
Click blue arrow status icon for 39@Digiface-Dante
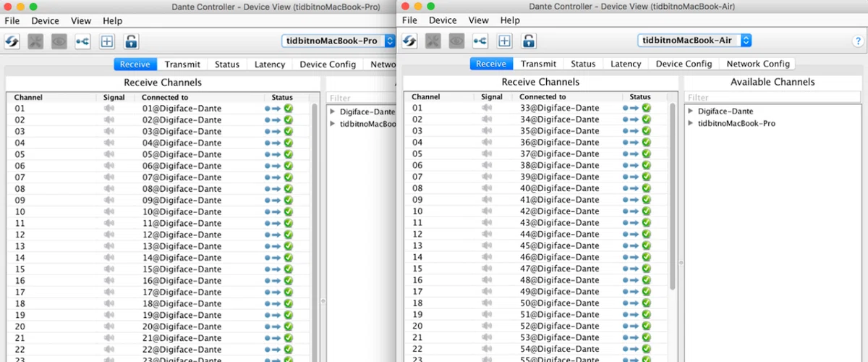point(631,177)
